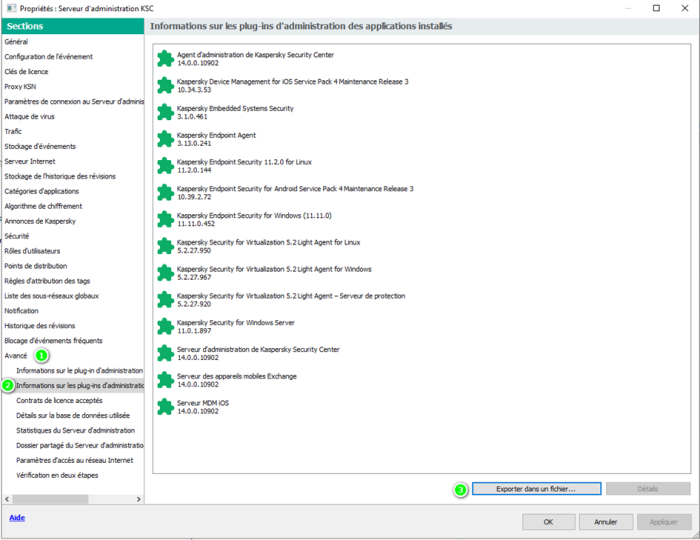Select Détails sur la base de données utilisée
This screenshot has width=700, height=540.
73,415
